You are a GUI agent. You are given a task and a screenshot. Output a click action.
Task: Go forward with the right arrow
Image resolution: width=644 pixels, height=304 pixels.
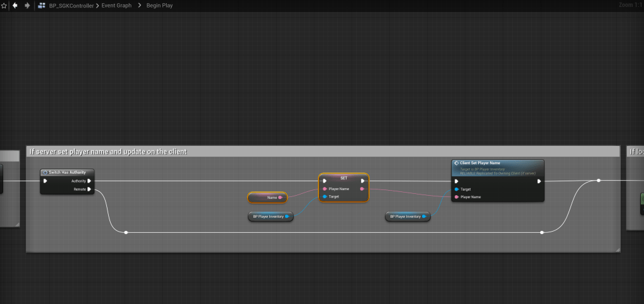(27, 6)
